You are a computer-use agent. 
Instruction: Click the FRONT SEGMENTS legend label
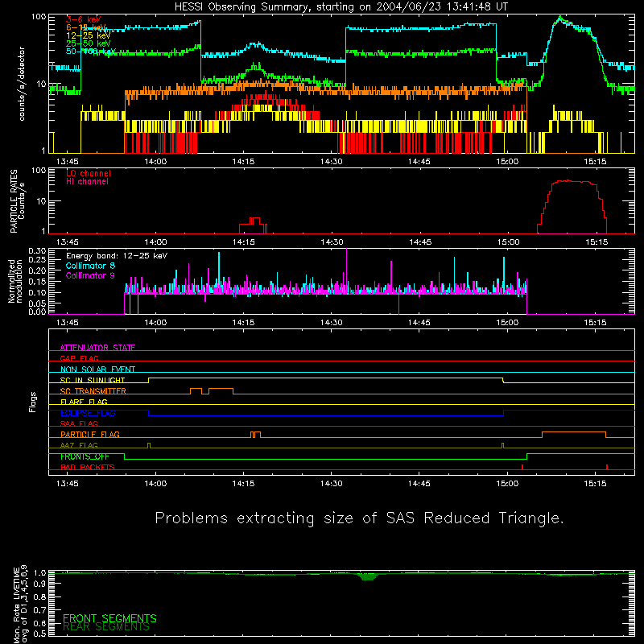(x=109, y=618)
